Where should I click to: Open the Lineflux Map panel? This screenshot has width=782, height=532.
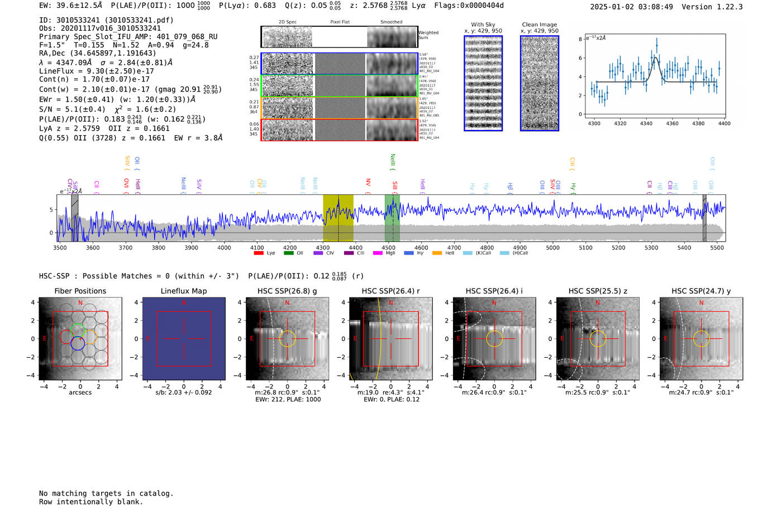pos(184,339)
